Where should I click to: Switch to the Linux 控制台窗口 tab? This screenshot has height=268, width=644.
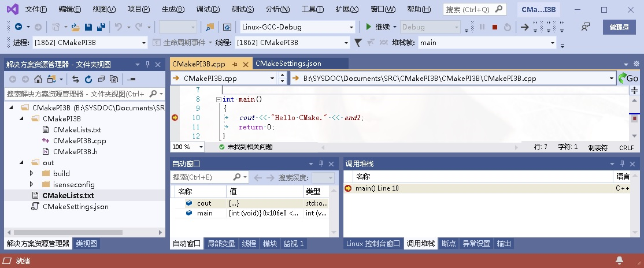373,243
